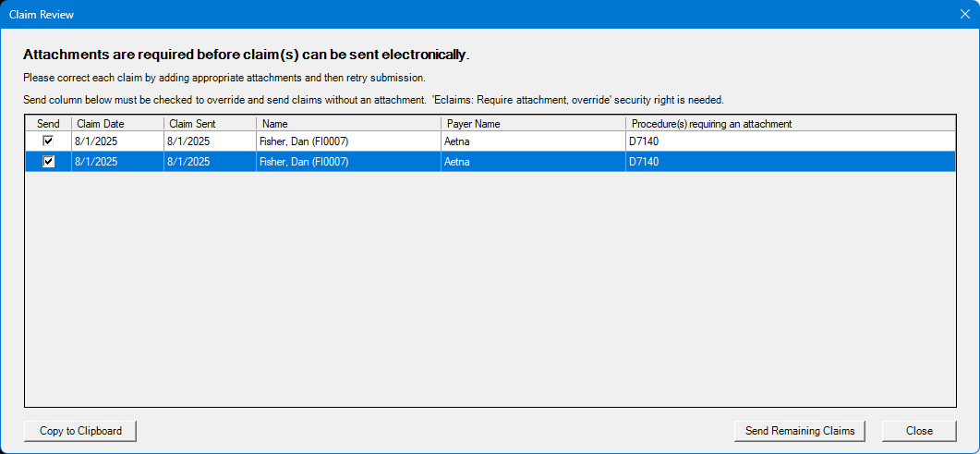Close the Claim Review dialog with title bar X
The image size is (980, 454).
964,14
